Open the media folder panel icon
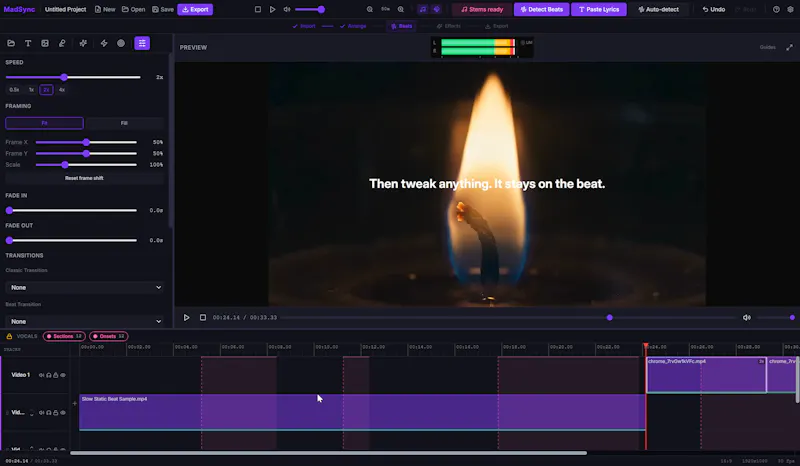The height and width of the screenshot is (466, 800). point(11,43)
